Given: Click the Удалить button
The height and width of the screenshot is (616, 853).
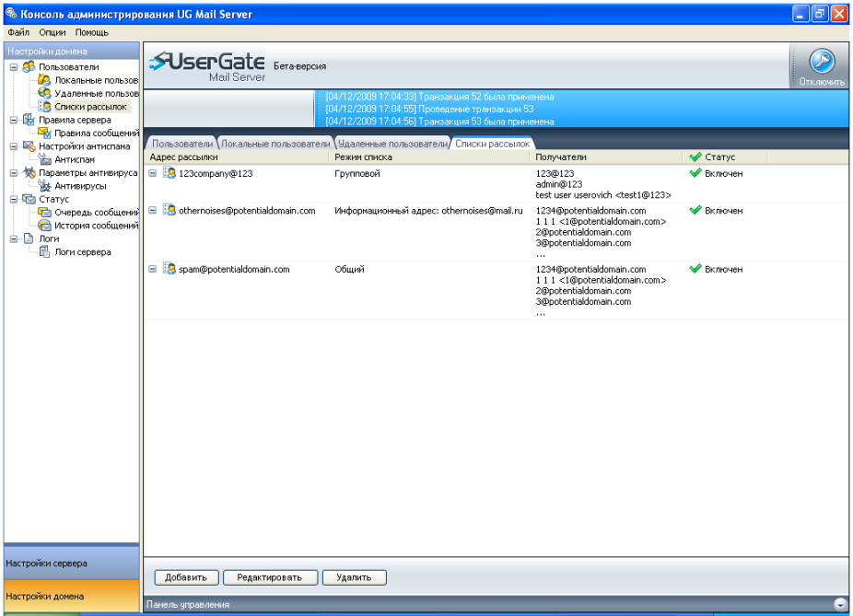Looking at the screenshot, I should click(354, 577).
